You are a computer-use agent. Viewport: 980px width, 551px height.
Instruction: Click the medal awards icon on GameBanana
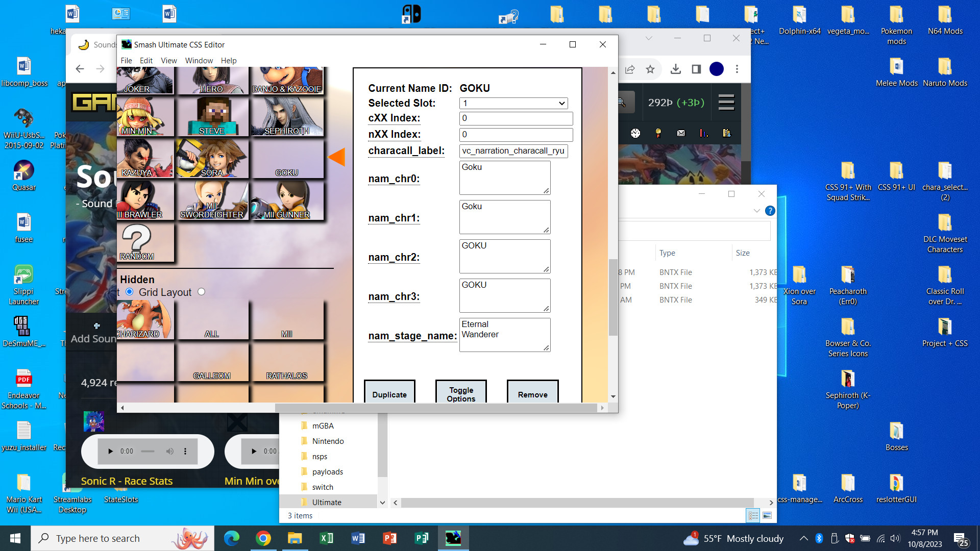click(x=657, y=133)
